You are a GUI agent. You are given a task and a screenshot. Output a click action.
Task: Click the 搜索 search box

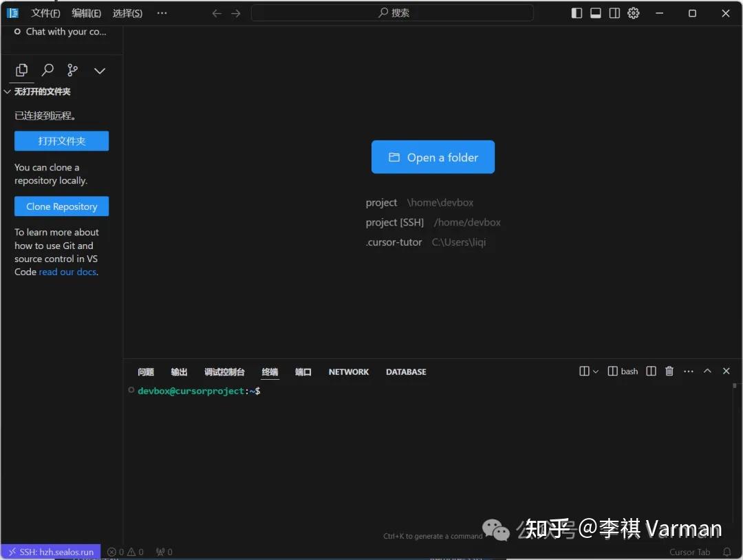[x=392, y=12]
